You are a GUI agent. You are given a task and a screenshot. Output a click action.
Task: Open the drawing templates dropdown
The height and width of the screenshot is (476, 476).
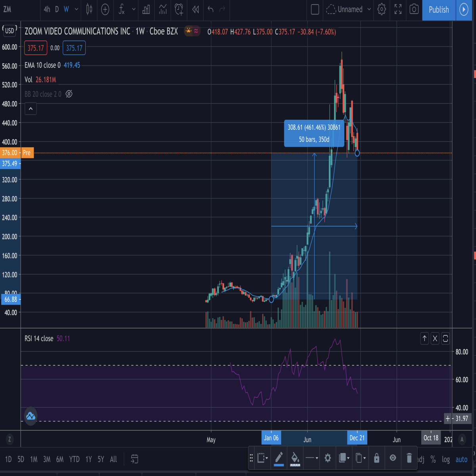[x=263, y=458]
